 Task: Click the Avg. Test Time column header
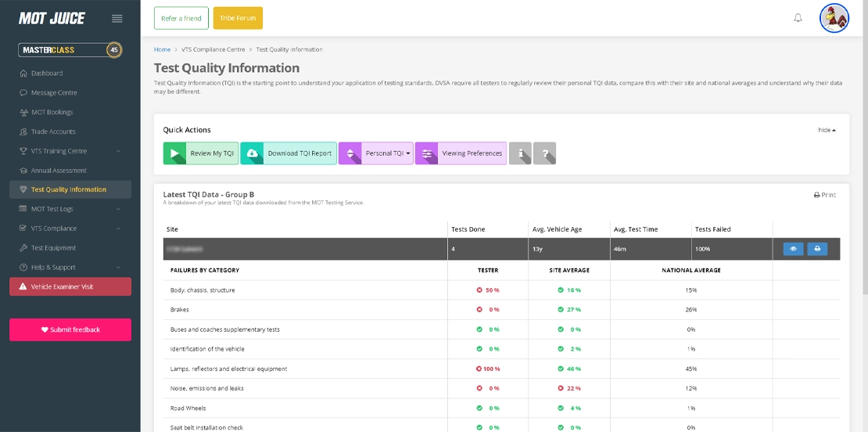click(636, 229)
